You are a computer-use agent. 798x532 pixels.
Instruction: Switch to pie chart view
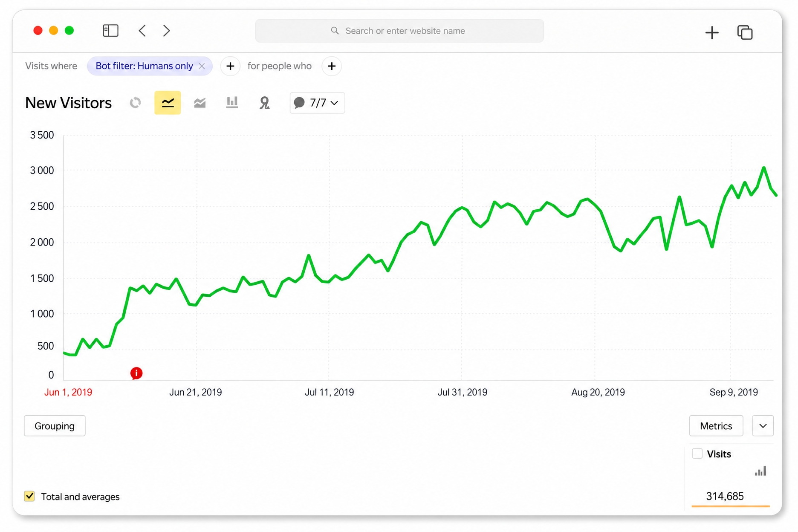tap(136, 103)
